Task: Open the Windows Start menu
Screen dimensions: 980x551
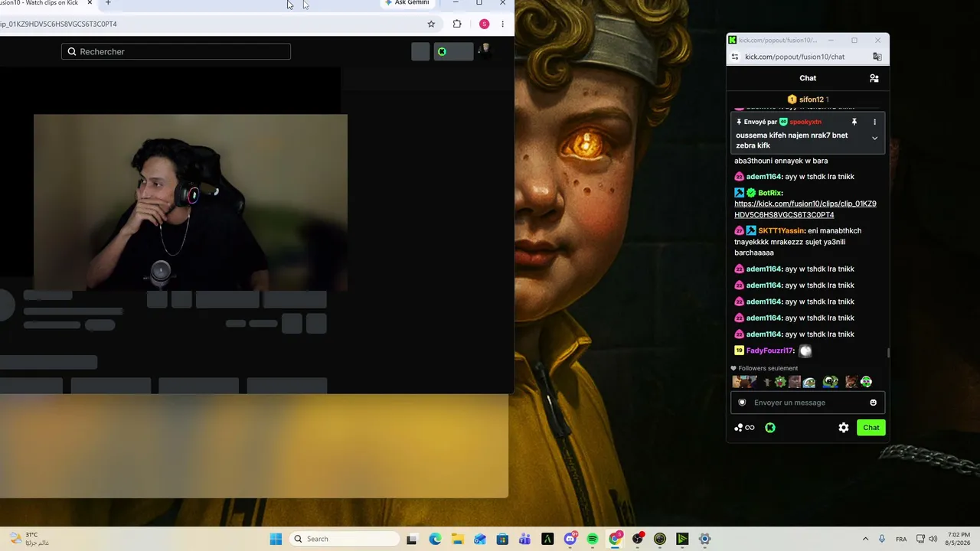Action: (276, 539)
